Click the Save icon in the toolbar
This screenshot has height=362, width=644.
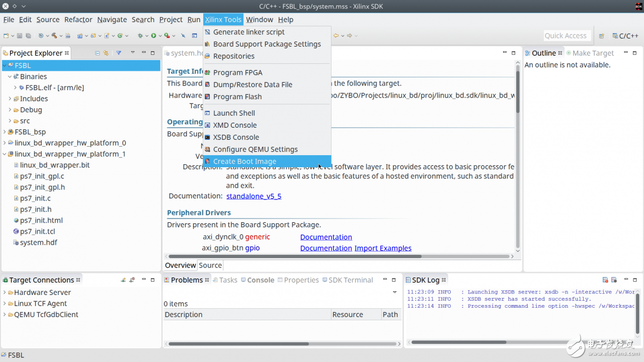[20, 36]
